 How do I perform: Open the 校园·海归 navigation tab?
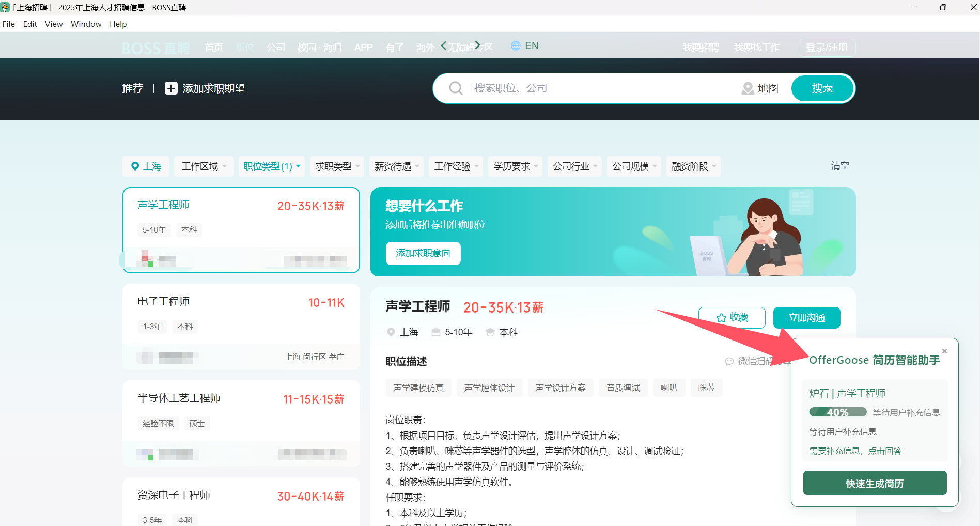(x=320, y=48)
